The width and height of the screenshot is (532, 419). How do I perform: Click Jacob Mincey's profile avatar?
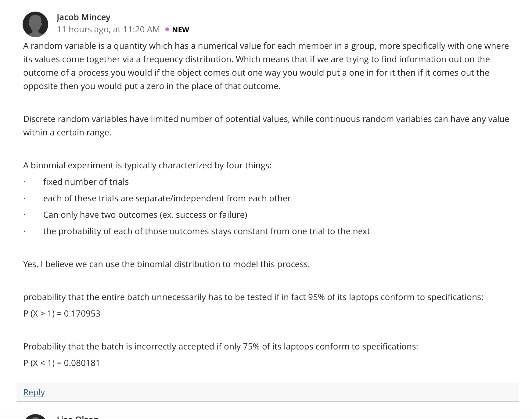pyautogui.click(x=35, y=24)
